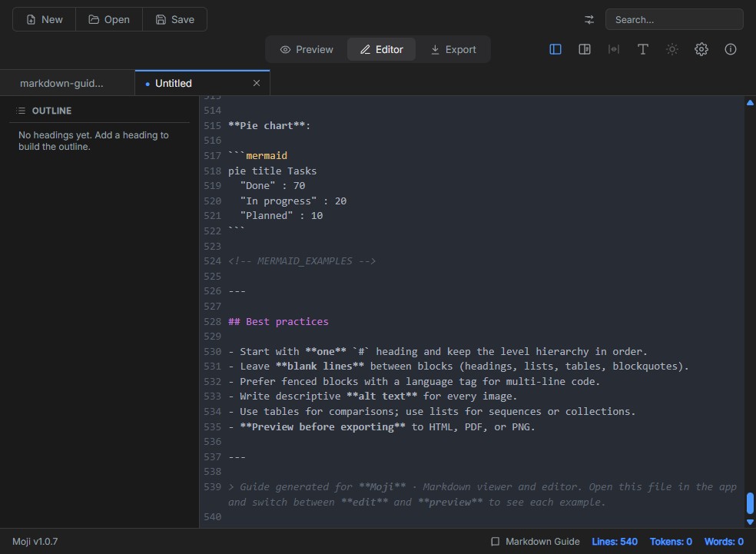
Task: Toggle the split view panel icon
Action: click(585, 49)
